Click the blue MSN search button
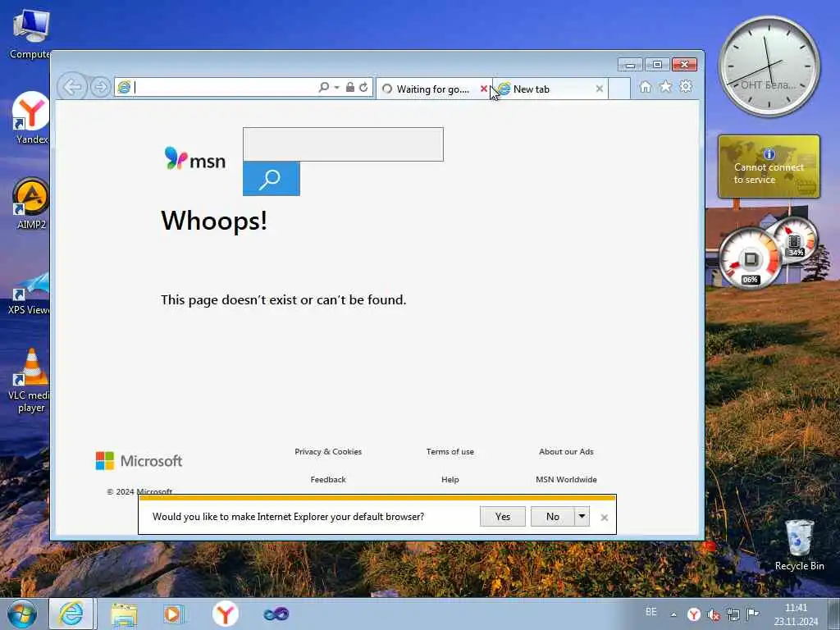Screen dimensions: 840x630 point(271,178)
